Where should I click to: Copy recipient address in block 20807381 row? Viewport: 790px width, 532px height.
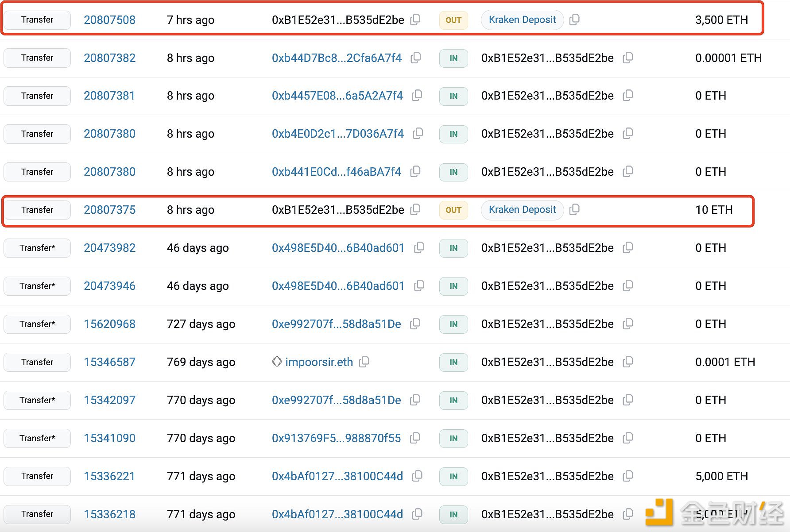point(628,95)
